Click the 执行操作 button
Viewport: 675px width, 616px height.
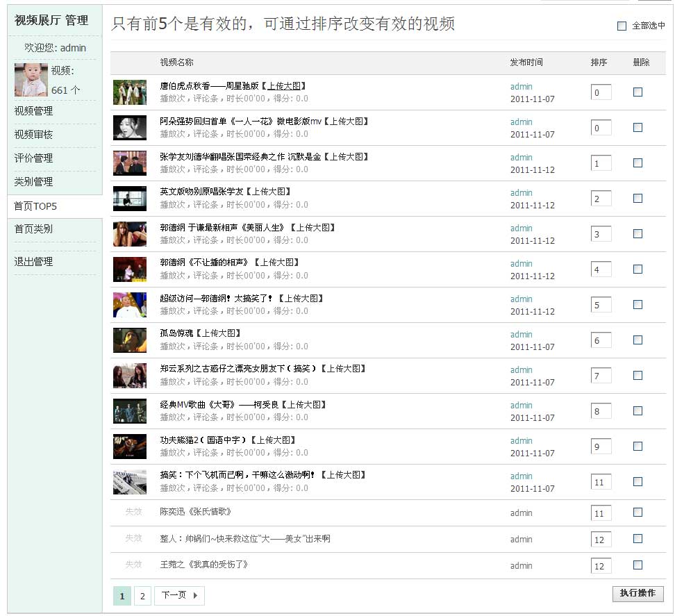637,593
